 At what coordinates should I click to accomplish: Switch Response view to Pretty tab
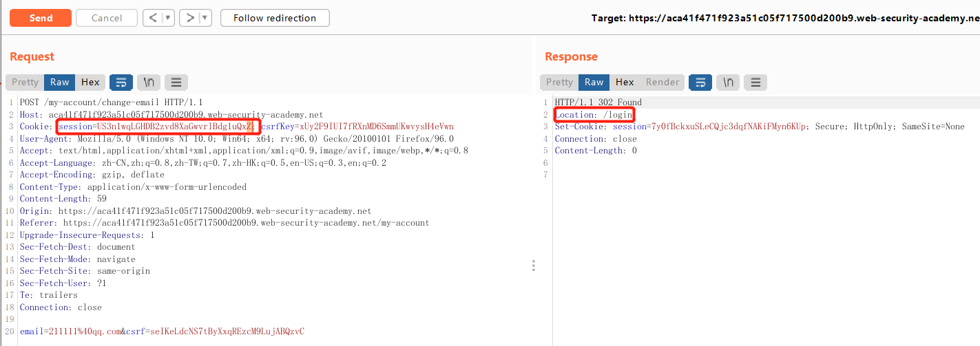[x=559, y=82]
